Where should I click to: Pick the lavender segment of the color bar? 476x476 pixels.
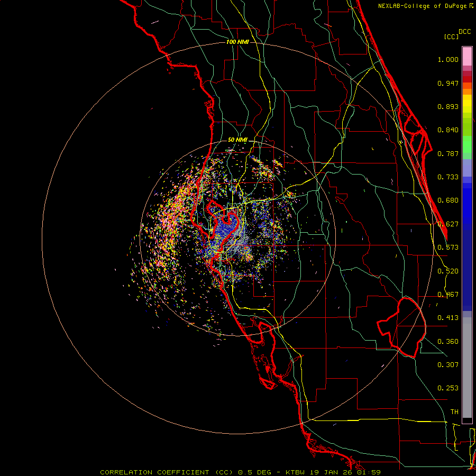tap(467, 168)
